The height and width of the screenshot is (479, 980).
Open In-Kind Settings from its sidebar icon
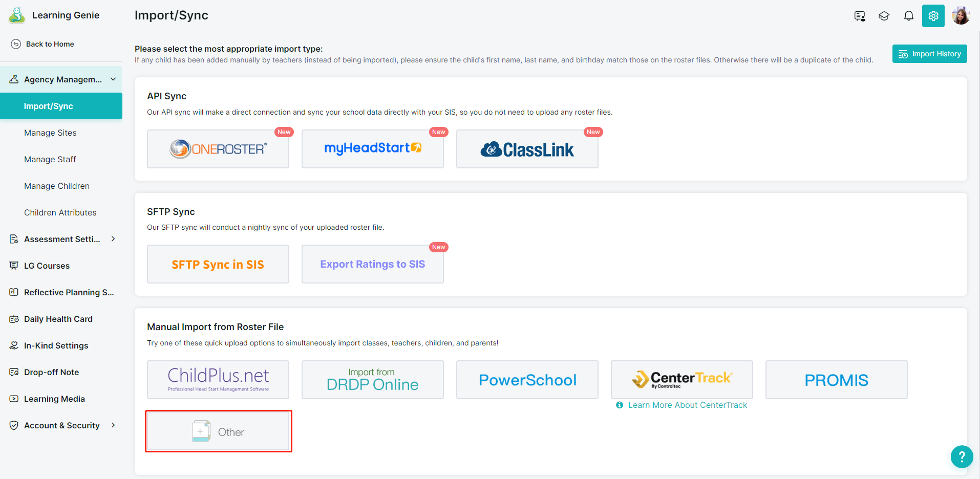pos(14,345)
